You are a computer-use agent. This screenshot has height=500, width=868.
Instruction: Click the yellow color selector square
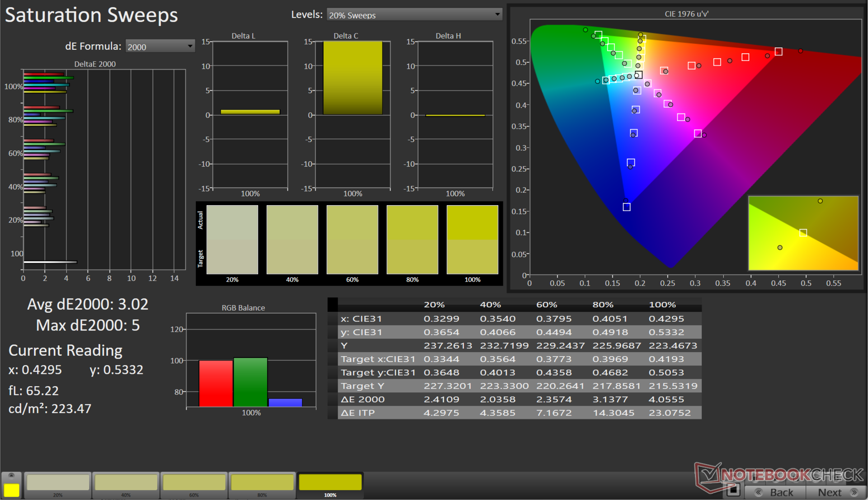click(x=11, y=490)
